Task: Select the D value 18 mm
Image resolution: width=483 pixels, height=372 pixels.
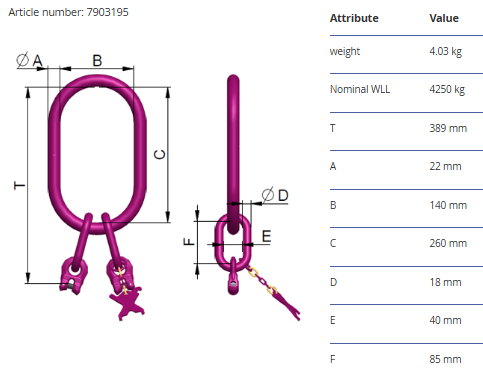Action: point(445,282)
